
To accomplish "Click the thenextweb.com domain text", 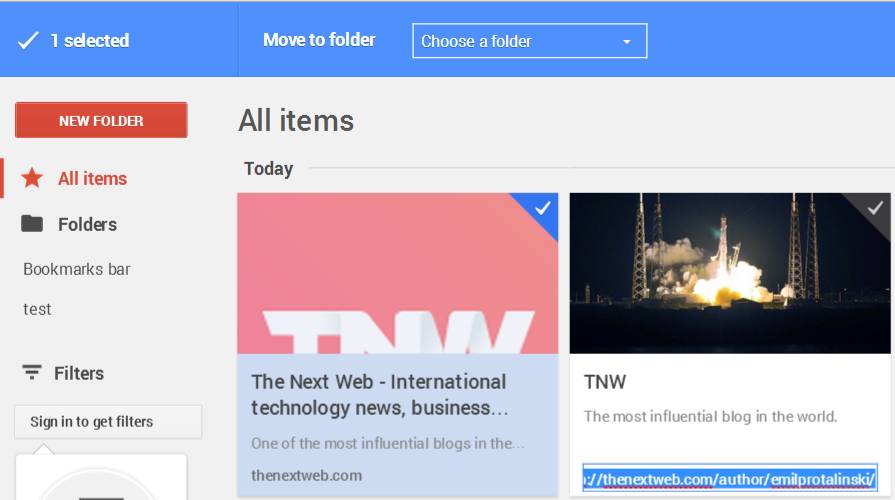I will pyautogui.click(x=307, y=475).
